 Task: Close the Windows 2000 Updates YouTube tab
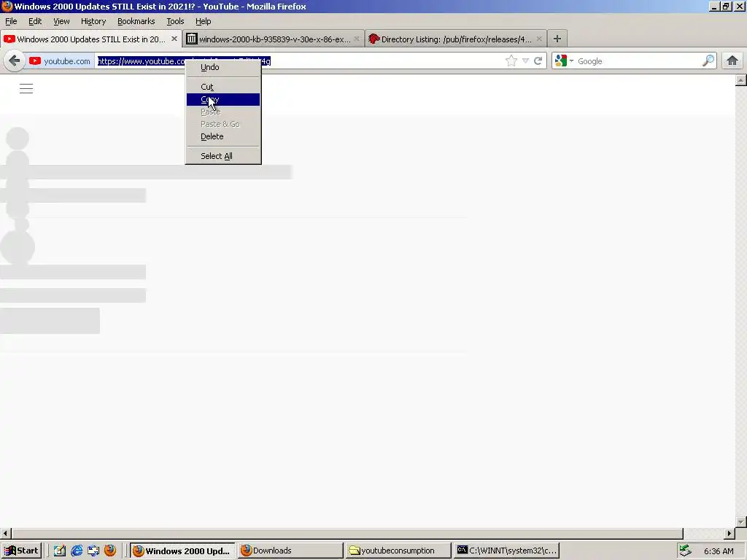174,39
